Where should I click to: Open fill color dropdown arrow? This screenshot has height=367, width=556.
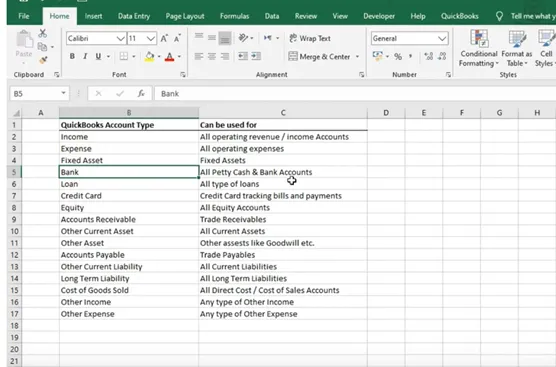159,56
